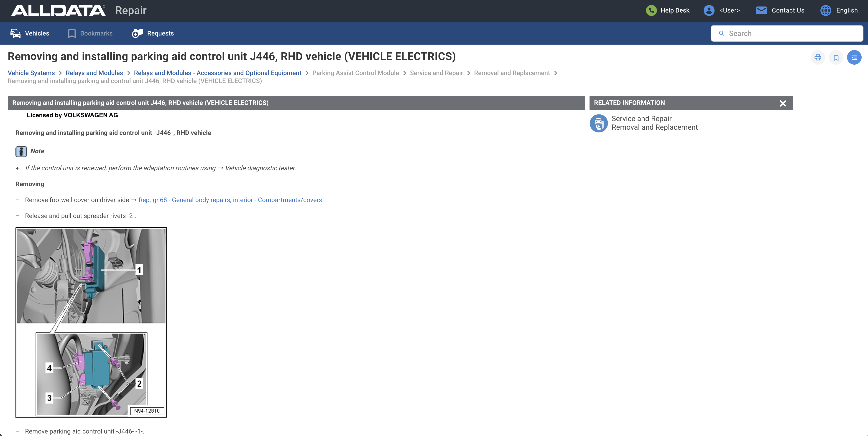Image resolution: width=868 pixels, height=436 pixels.
Task: Click the adaptation routines note text
Action: click(160, 168)
